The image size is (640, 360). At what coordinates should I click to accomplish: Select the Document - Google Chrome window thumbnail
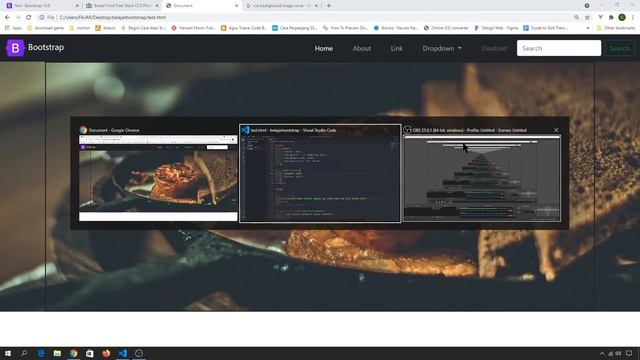click(158, 173)
